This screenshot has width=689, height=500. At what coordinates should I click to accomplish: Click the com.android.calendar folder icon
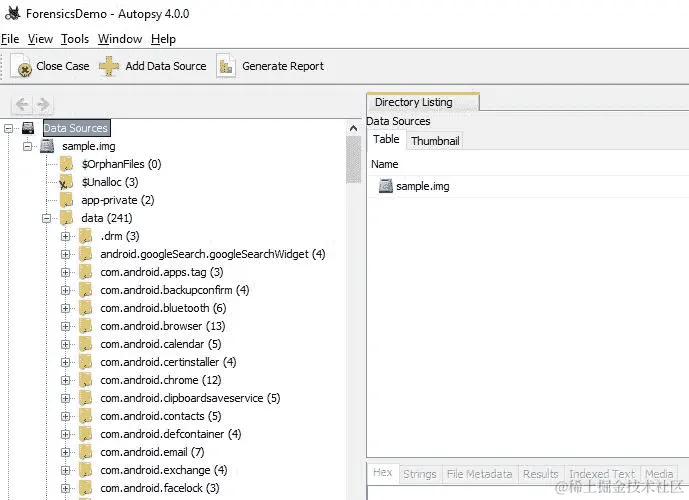85,344
